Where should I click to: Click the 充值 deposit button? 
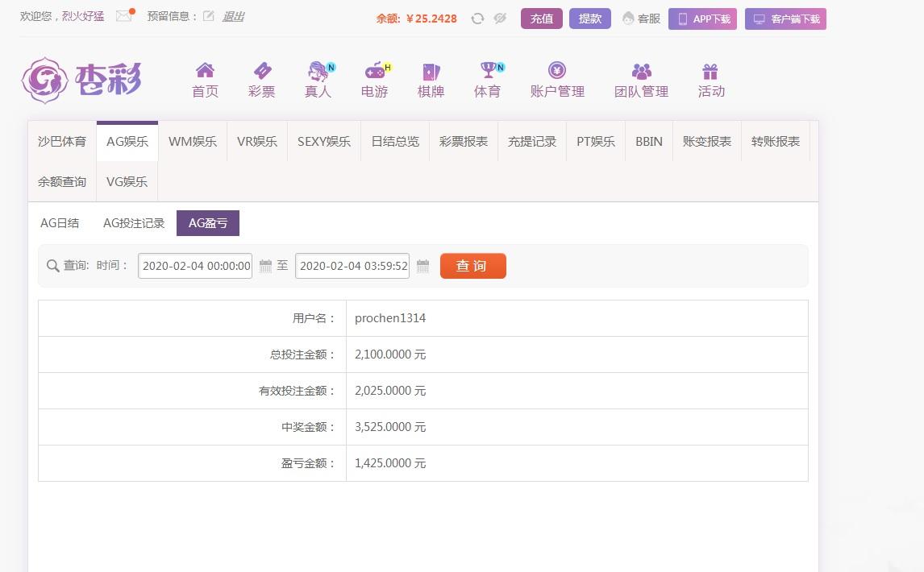click(x=541, y=18)
